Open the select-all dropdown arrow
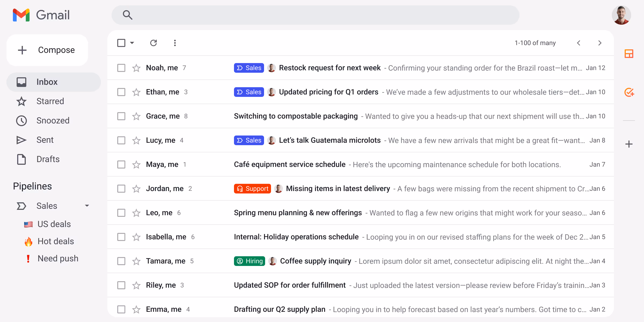The width and height of the screenshot is (644, 322). (132, 43)
